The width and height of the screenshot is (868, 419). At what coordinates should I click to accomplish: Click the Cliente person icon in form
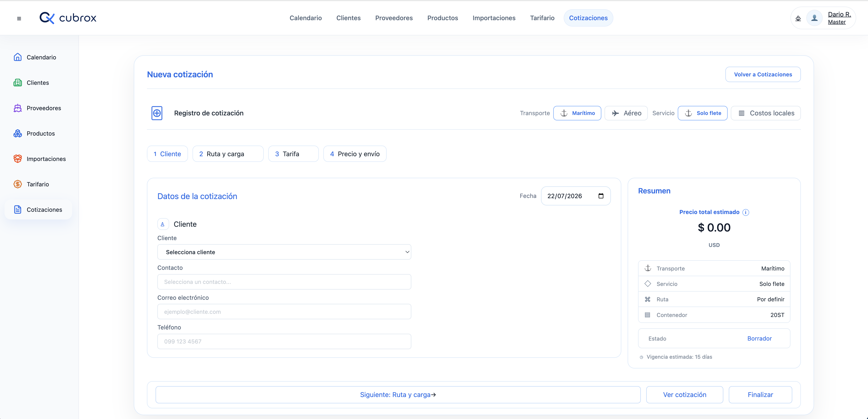tap(163, 224)
